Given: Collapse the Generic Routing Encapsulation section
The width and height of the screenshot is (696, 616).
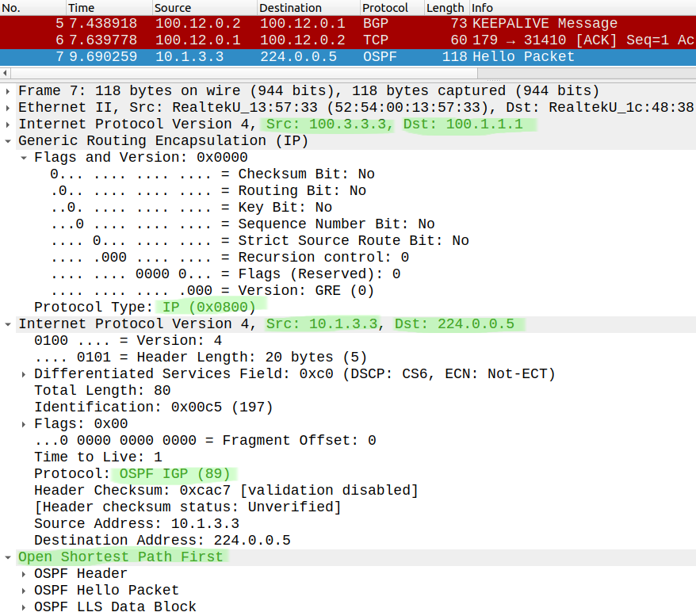Looking at the screenshot, I should click(x=8, y=141).
